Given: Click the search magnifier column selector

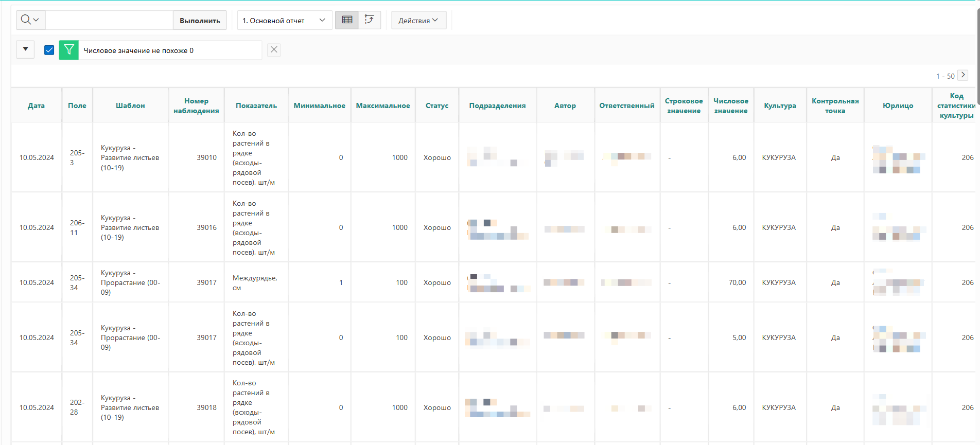Looking at the screenshot, I should tap(30, 20).
